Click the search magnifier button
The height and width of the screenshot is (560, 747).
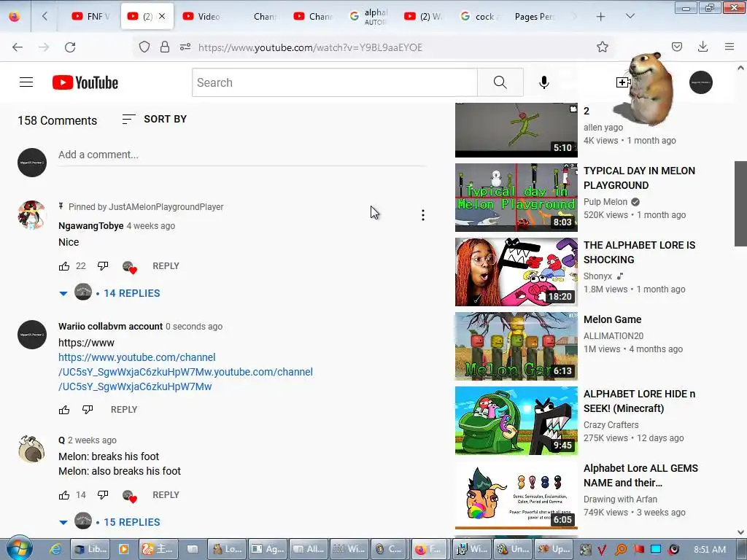coord(500,82)
